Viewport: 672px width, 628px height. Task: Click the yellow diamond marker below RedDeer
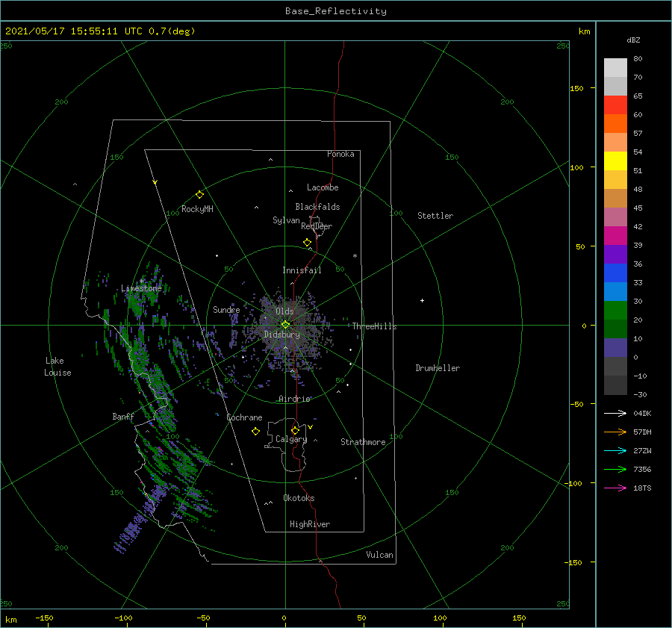pos(307,242)
